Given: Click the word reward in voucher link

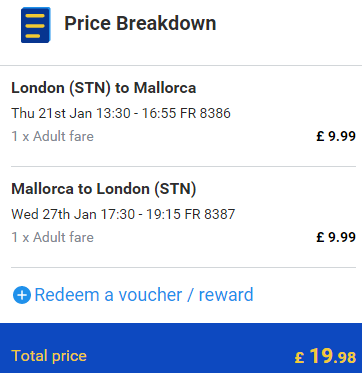Looking at the screenshot, I should 226,295.
